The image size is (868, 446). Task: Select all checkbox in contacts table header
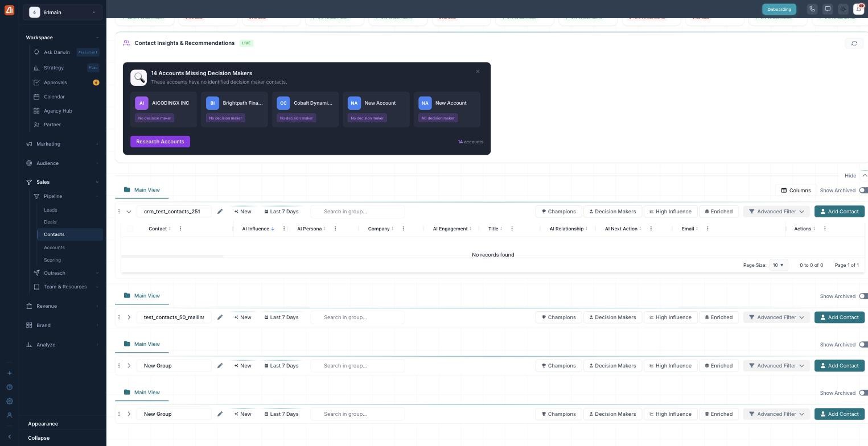tap(130, 229)
